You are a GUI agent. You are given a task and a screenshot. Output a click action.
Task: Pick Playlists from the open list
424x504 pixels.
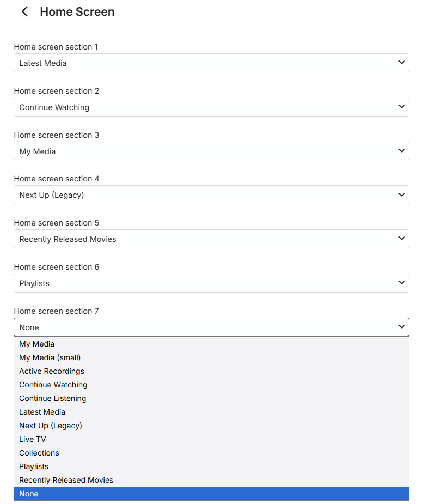coord(34,466)
